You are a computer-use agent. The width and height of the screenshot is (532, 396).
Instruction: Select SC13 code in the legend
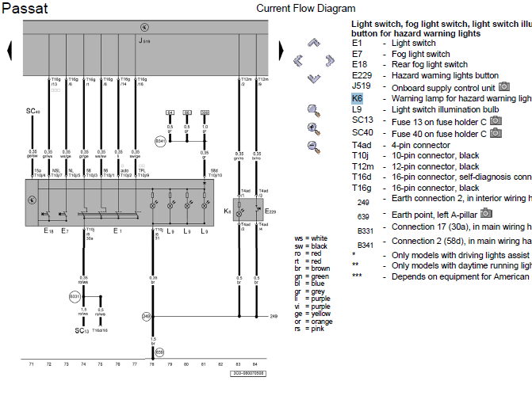(x=362, y=120)
